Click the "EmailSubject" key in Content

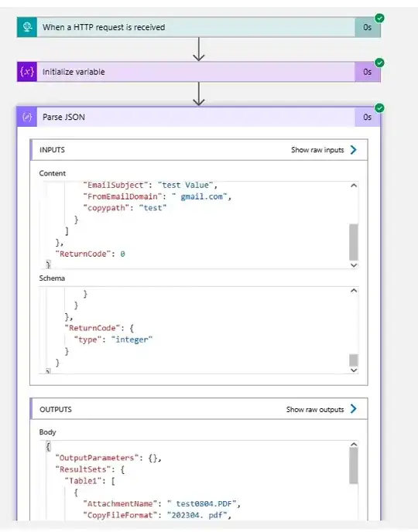(x=116, y=186)
